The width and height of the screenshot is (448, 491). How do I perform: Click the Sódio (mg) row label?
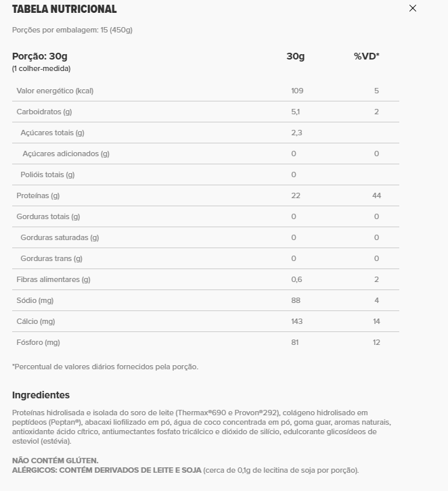(x=35, y=300)
